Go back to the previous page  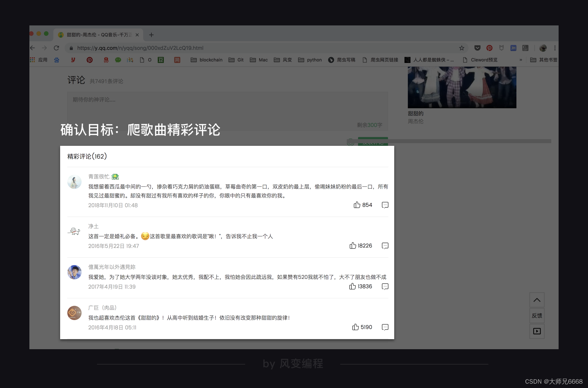(32, 48)
